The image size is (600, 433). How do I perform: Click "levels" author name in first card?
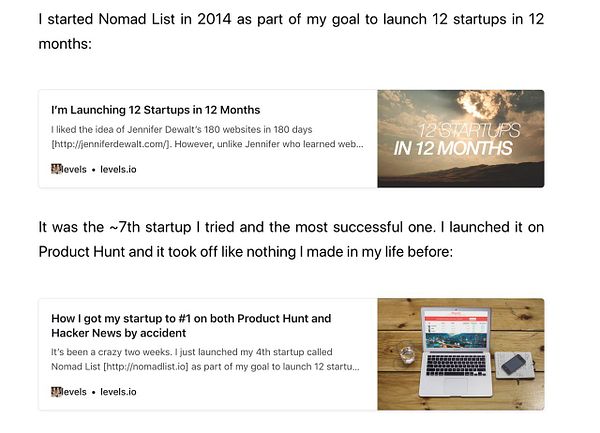(75, 169)
